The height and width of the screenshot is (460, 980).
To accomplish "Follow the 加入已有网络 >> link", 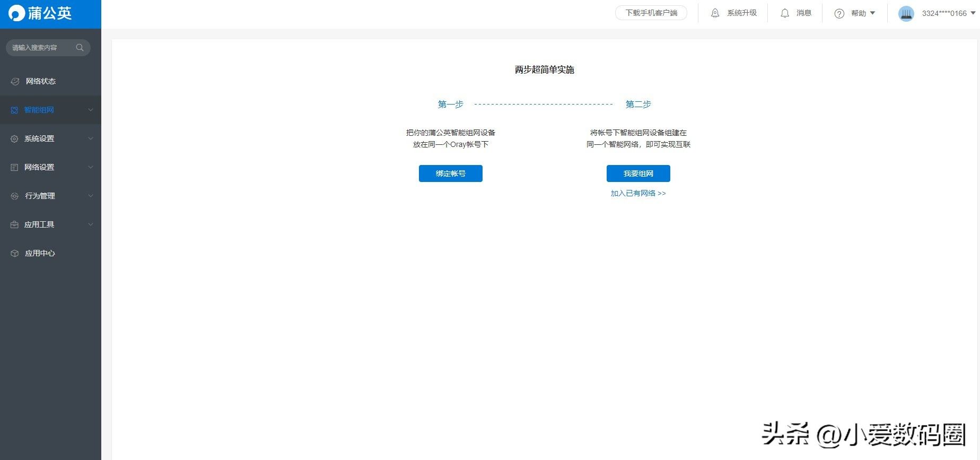I will [638, 193].
